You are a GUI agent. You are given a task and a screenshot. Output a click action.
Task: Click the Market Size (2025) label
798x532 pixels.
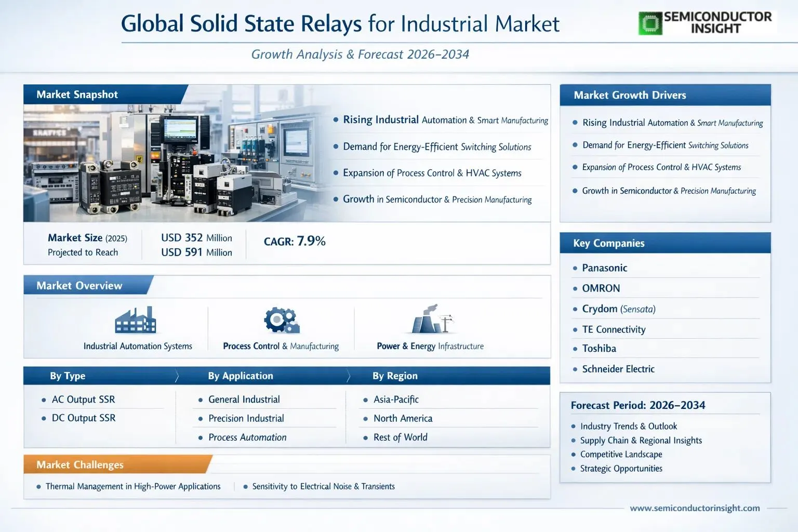[87, 238]
